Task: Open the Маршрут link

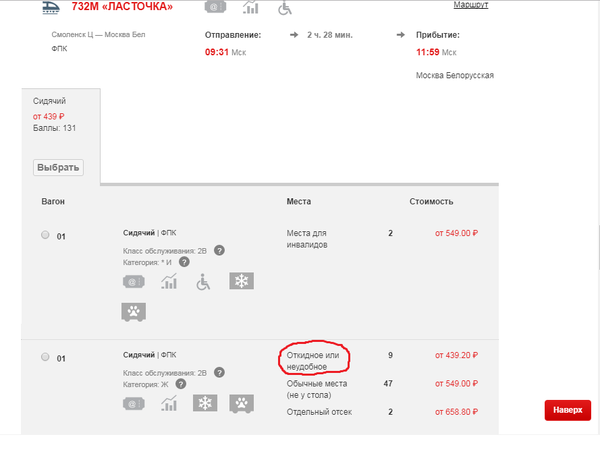Action: coord(471,5)
